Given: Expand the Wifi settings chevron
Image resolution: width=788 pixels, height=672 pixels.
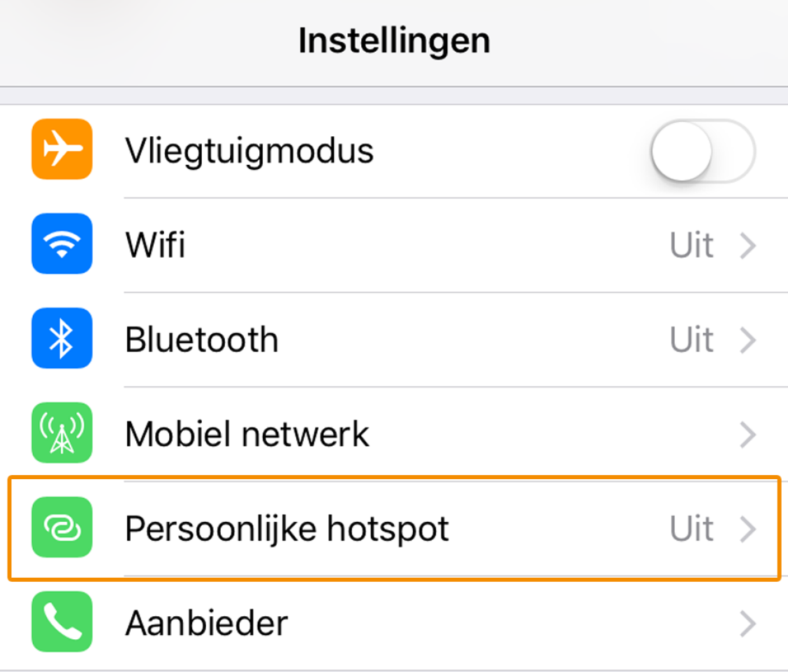Looking at the screenshot, I should [749, 244].
